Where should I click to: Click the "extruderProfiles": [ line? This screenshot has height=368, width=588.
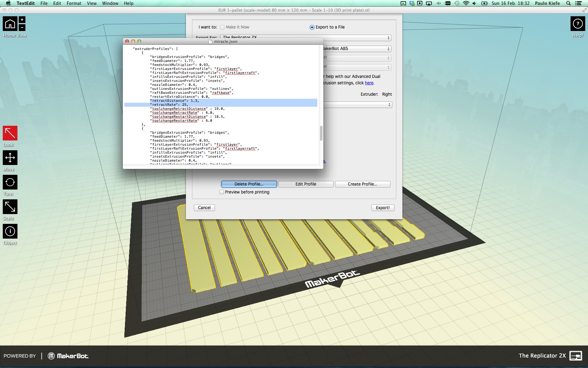(x=155, y=49)
